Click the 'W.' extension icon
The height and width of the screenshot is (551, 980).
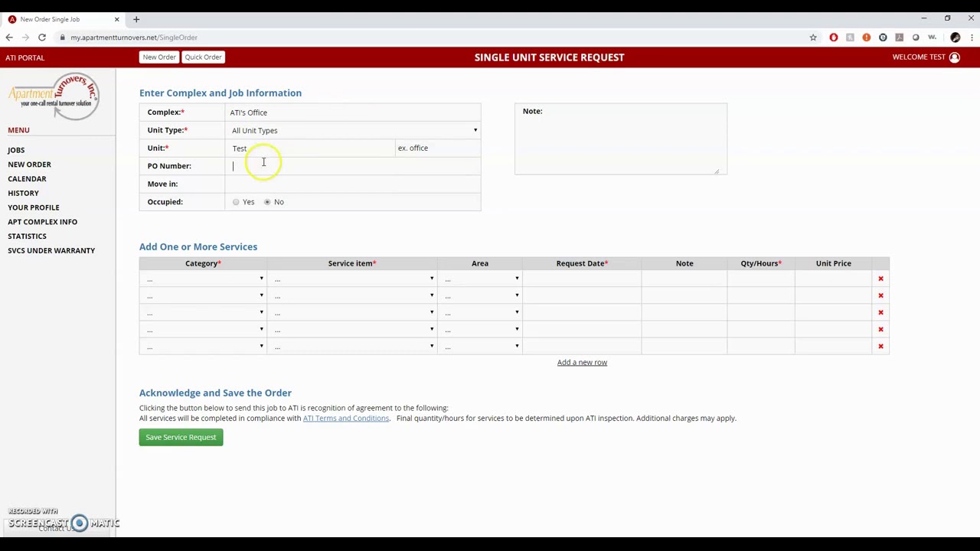point(933,37)
